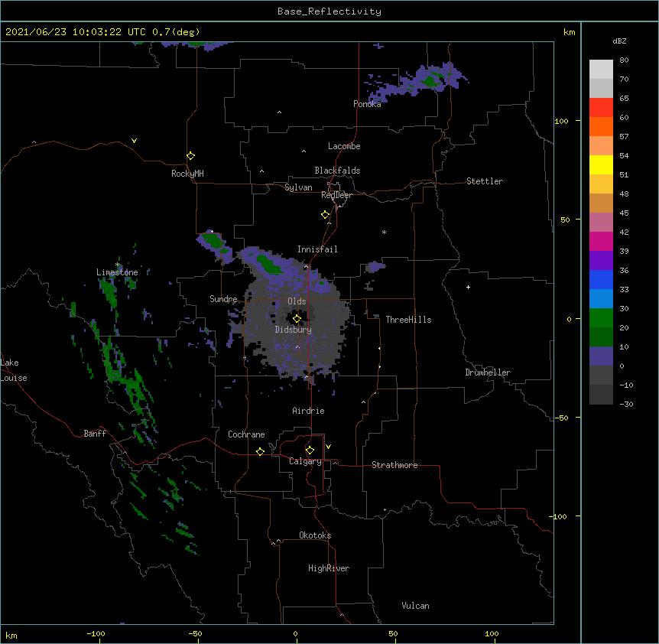Click the white asterisk marker east of Innisfail
659x644 pixels.
pos(384,233)
